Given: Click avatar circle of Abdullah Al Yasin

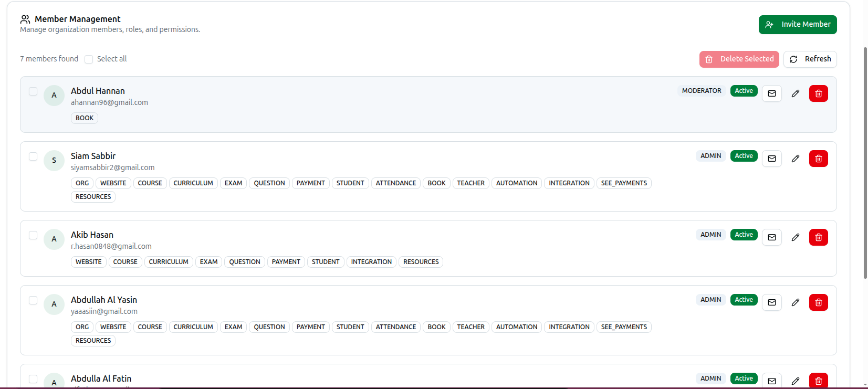Looking at the screenshot, I should click(x=54, y=304).
